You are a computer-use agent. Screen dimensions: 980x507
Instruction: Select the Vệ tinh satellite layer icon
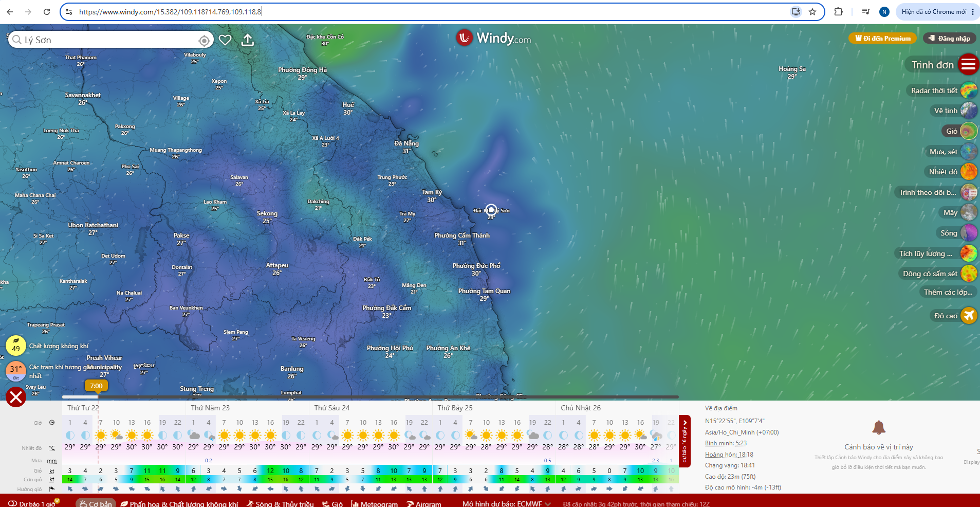click(x=969, y=111)
